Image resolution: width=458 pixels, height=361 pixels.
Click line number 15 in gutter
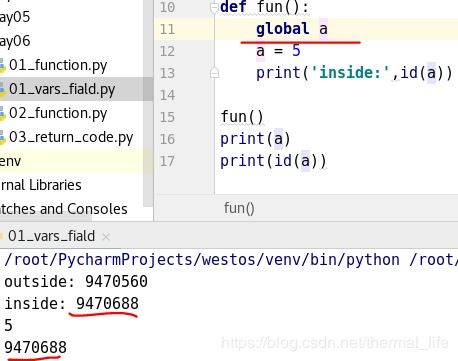tap(167, 117)
